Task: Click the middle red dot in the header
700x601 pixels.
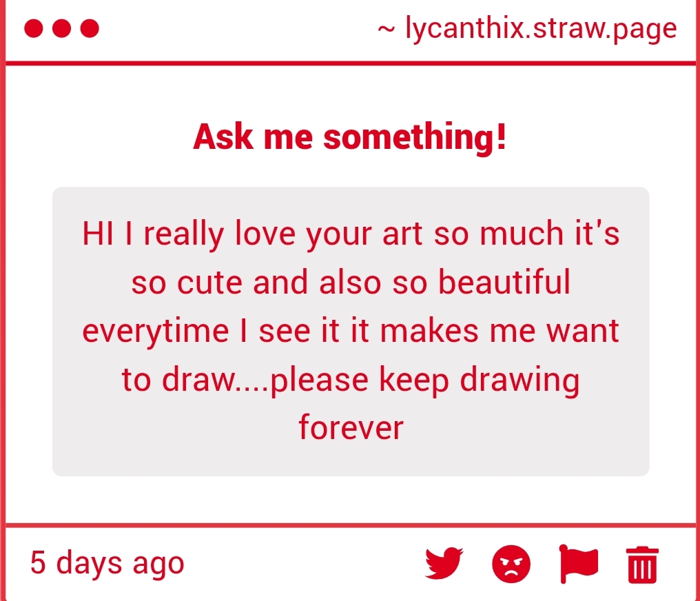Action: click(62, 29)
